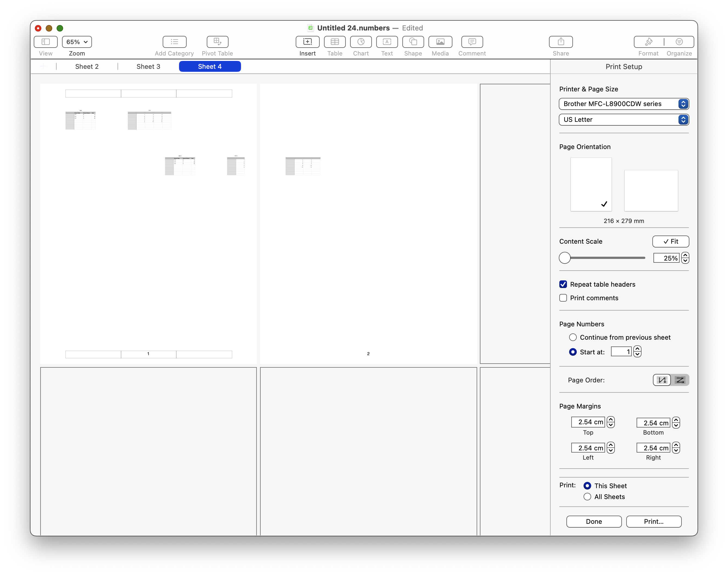
Task: Click the Insert toolbar icon
Action: tap(307, 42)
